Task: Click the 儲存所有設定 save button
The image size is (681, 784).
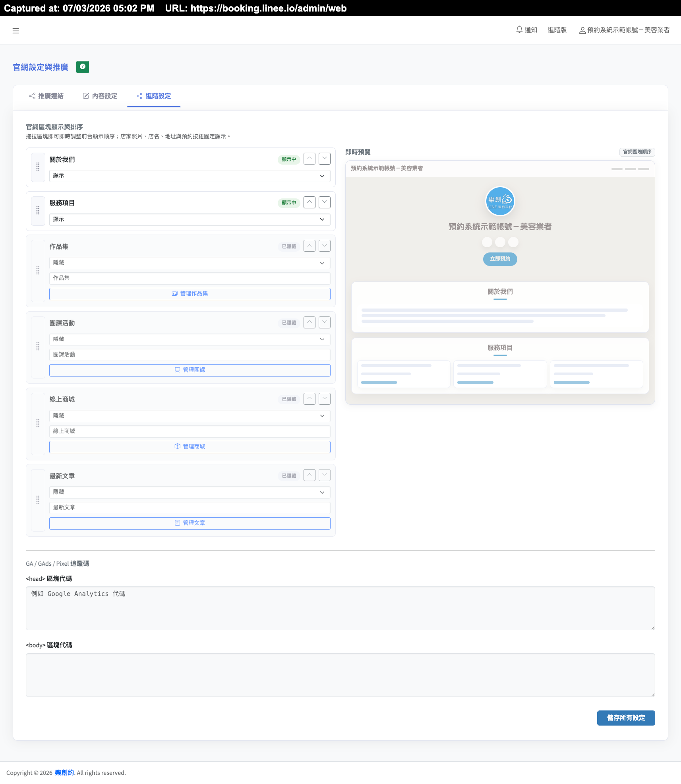Action: [626, 718]
